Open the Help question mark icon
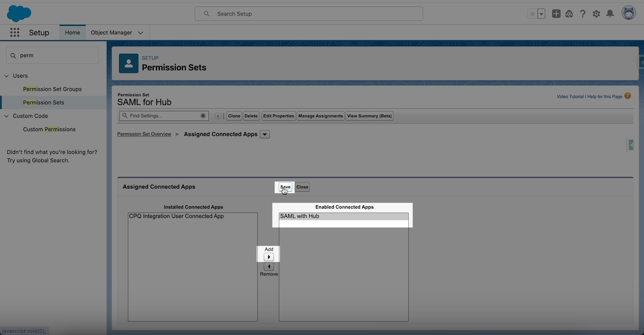 click(582, 14)
